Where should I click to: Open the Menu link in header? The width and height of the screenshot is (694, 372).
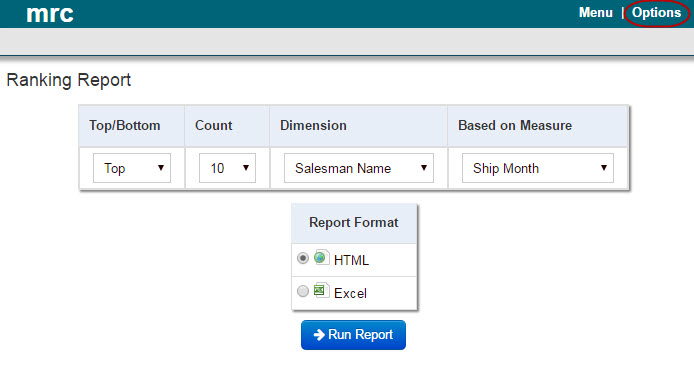pyautogui.click(x=596, y=12)
